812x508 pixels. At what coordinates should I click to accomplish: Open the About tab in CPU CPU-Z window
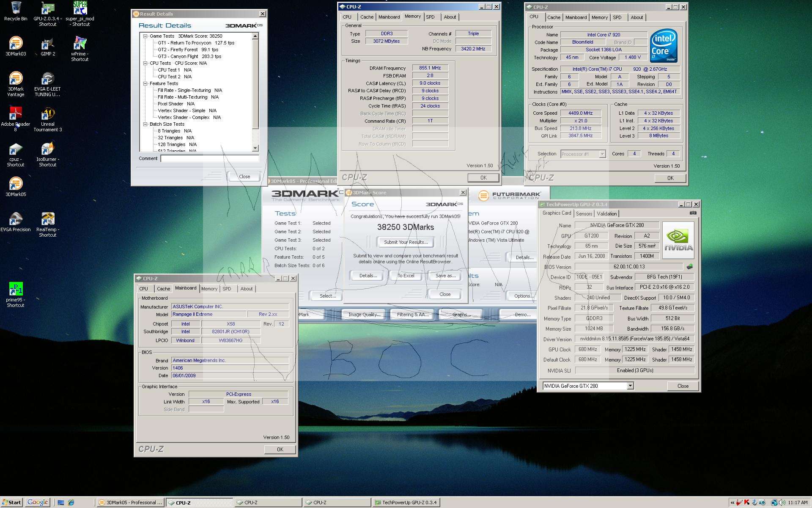636,17
